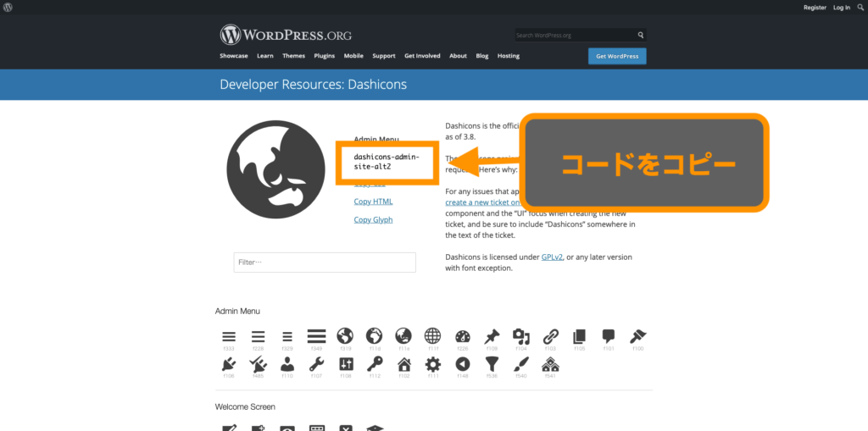The height and width of the screenshot is (431, 868).
Task: Select the globe icon labeled f11d
Action: pos(374,336)
